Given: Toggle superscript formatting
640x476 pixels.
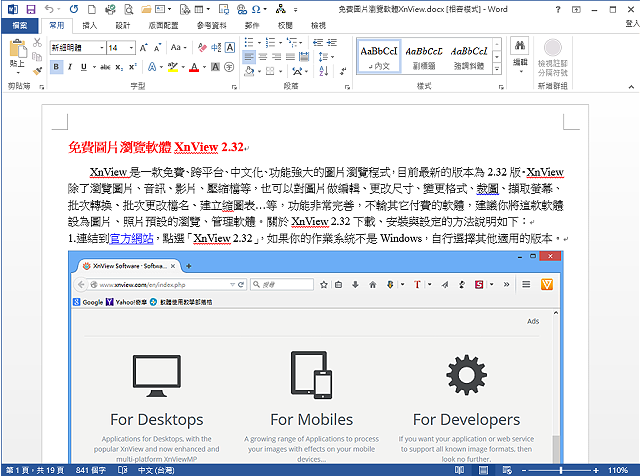Looking at the screenshot, I should point(133,67).
